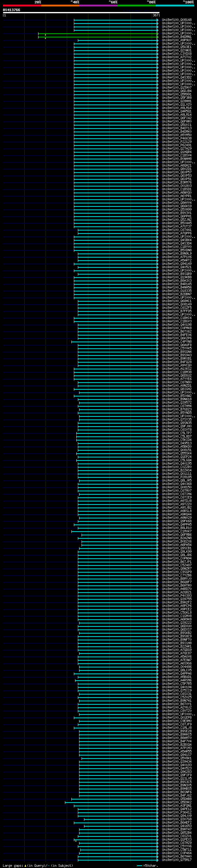The height and width of the screenshot is (868, 197).
Task: Select the UniRef100_A1XKS2 label
Action: coord(177,369)
